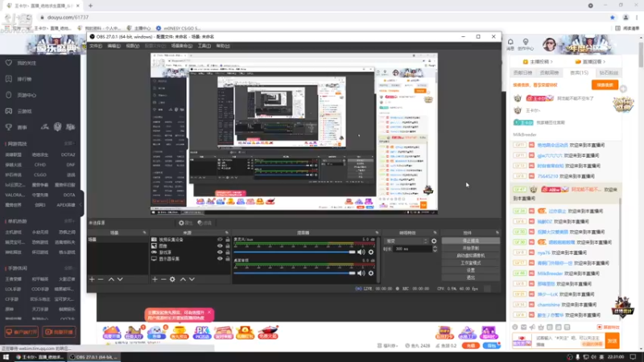Open the transition properties gear icon
This screenshot has width=644, height=362.
(x=434, y=241)
